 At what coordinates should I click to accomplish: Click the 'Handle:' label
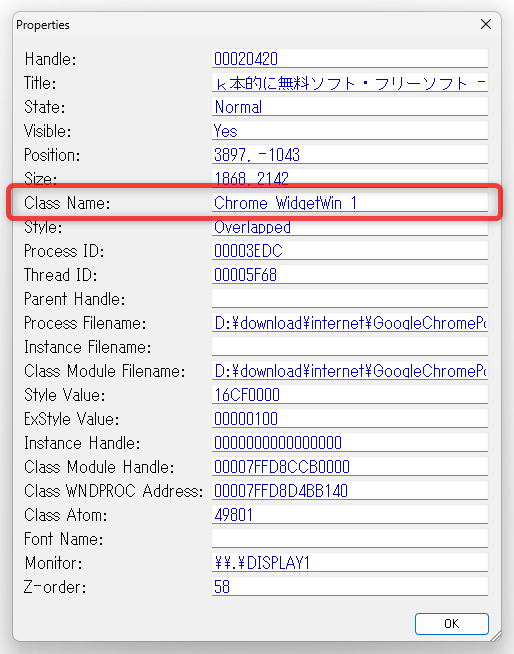coord(50,59)
